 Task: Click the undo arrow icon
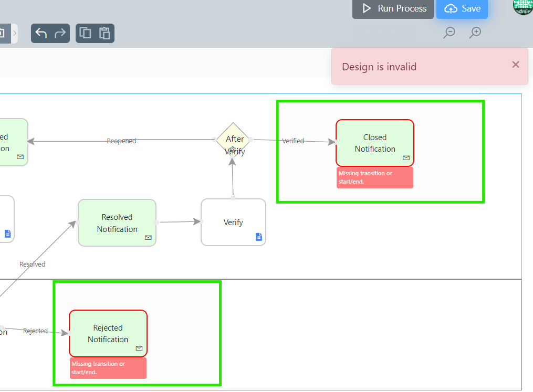pyautogui.click(x=41, y=33)
